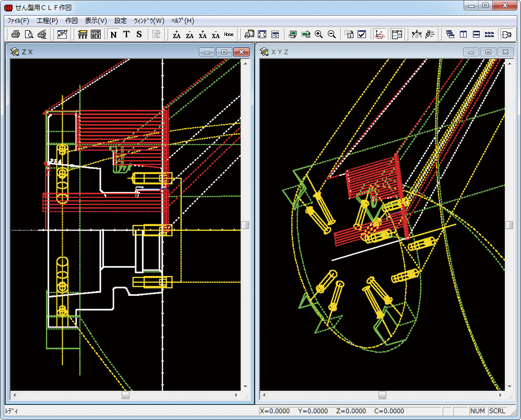The image size is (521, 420).
Task: Open the 設定 menu
Action: [120, 20]
